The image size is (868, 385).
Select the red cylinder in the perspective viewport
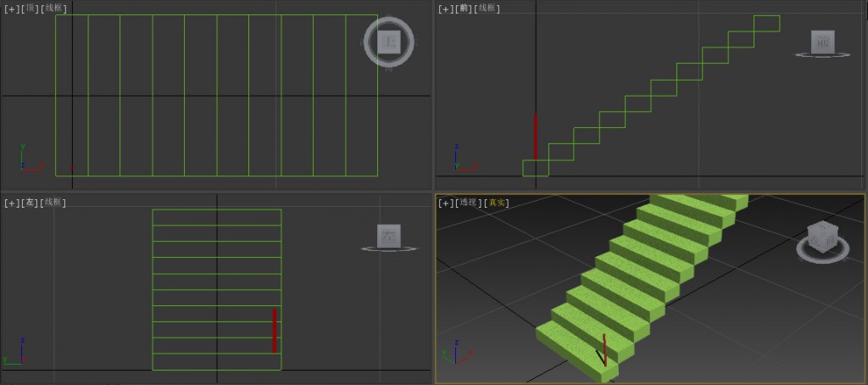(604, 349)
